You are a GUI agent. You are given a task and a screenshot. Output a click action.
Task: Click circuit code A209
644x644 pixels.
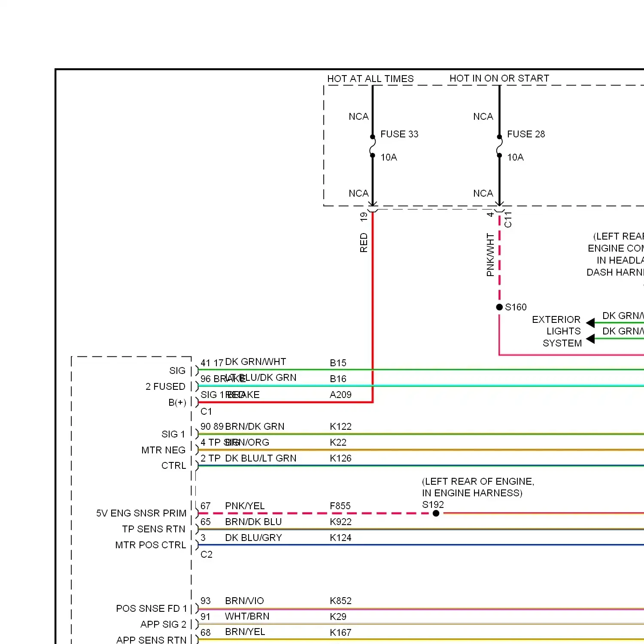point(340,395)
